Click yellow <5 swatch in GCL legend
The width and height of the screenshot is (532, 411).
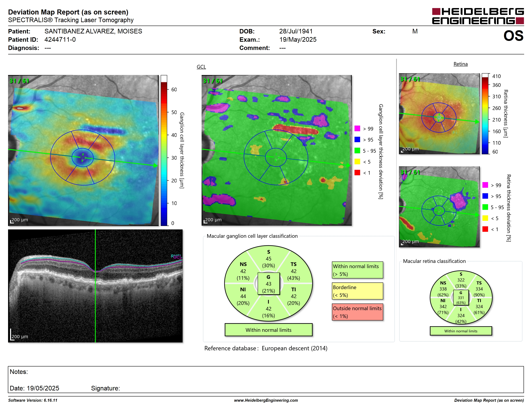357,161
